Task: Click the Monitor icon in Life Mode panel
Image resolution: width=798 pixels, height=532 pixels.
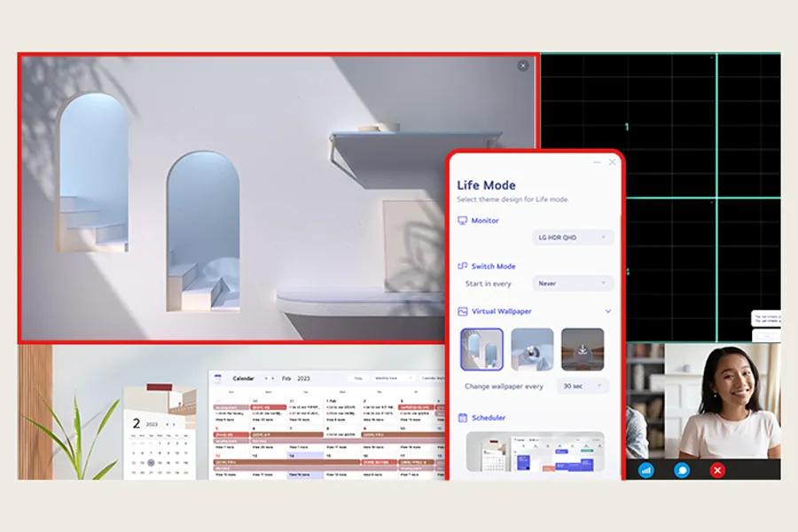Action: click(x=462, y=219)
